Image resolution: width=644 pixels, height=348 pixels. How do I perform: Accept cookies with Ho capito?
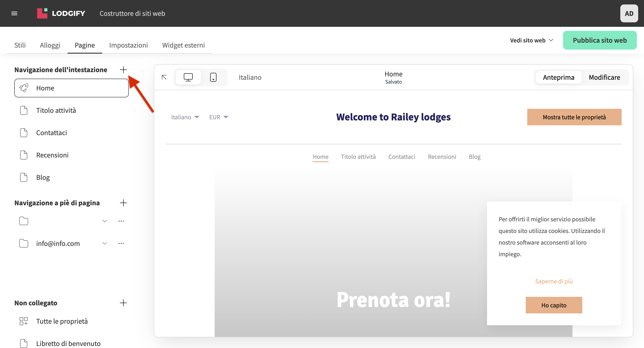coord(554,305)
